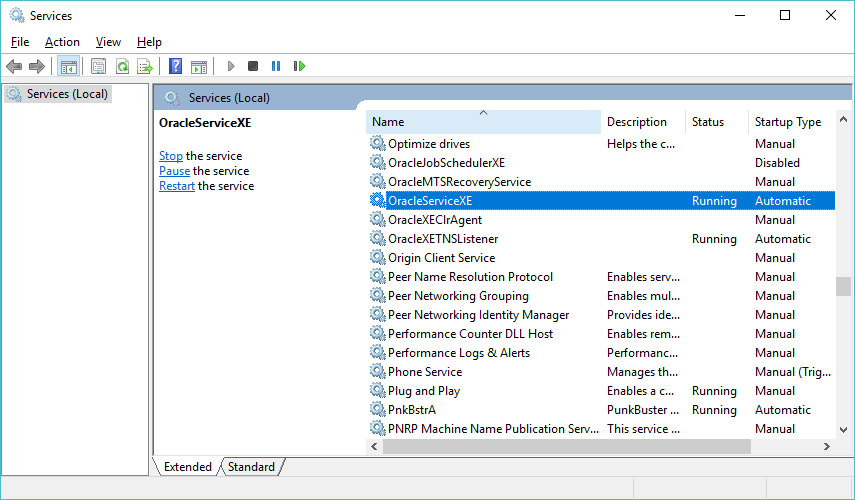Select Services (Local) in the console tree
Screen dimensions: 855x500
pyautogui.click(x=58, y=94)
